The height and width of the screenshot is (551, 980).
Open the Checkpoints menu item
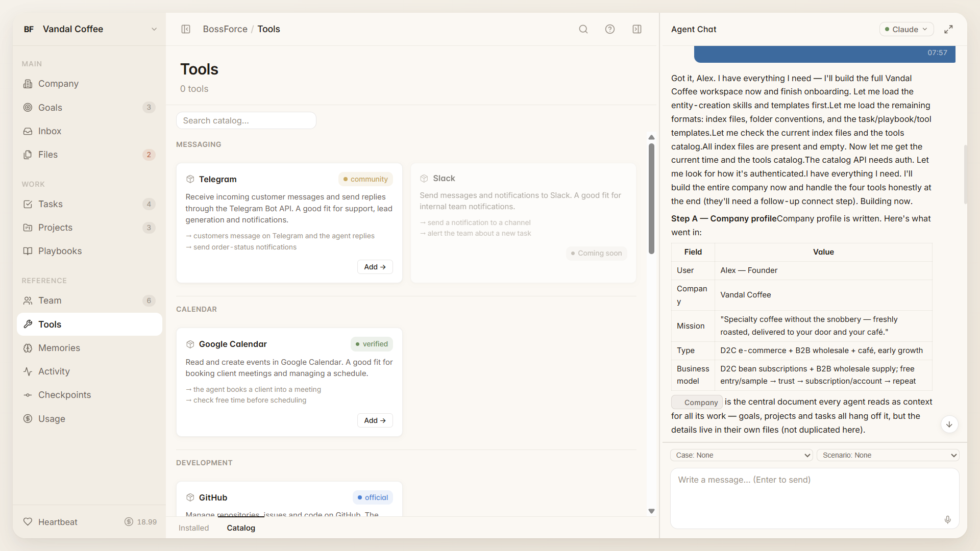[x=89, y=395]
